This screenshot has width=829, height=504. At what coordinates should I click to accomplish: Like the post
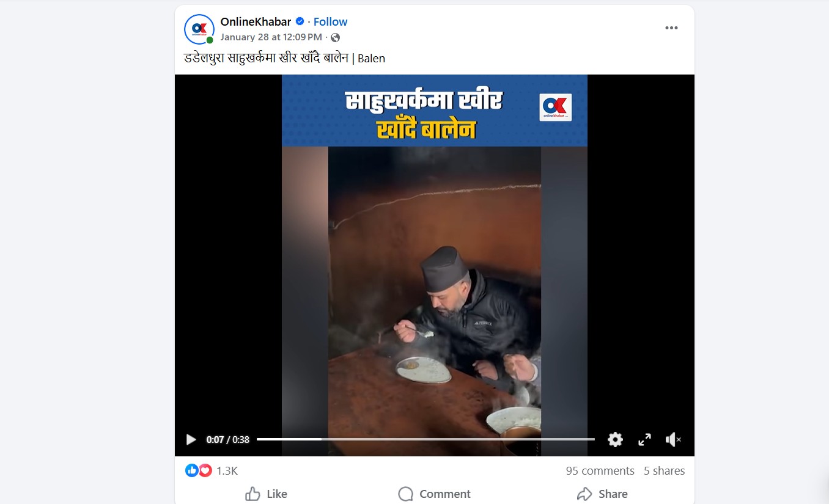click(x=266, y=494)
